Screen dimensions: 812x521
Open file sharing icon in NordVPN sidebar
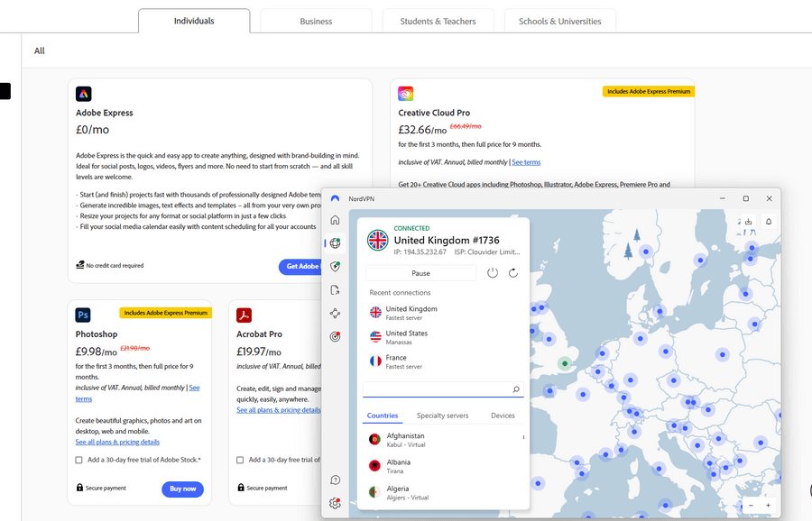click(335, 289)
